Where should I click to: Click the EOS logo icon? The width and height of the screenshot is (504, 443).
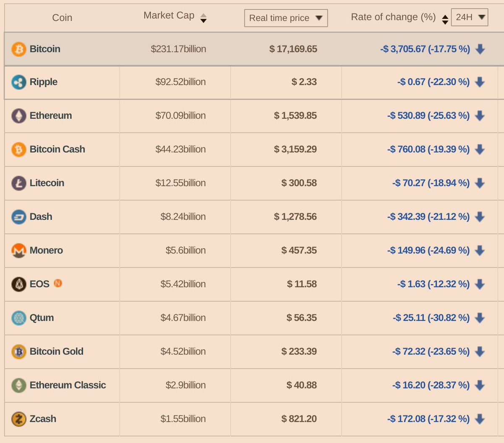tap(18, 284)
